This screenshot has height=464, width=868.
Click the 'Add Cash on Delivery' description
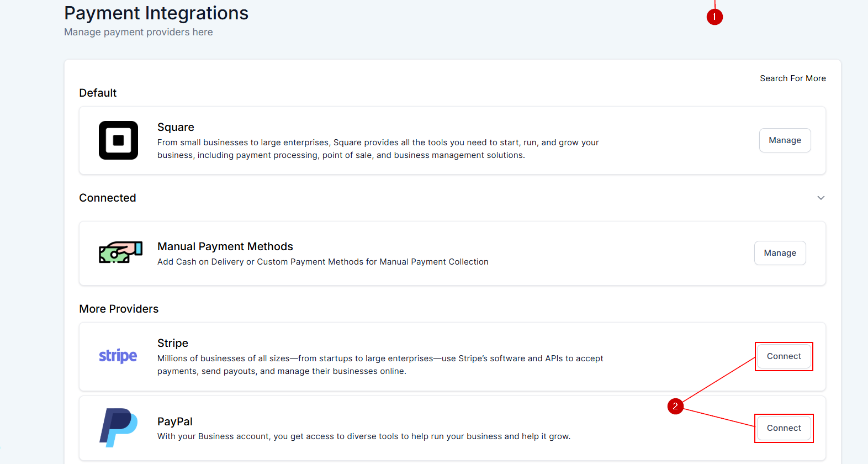(323, 262)
